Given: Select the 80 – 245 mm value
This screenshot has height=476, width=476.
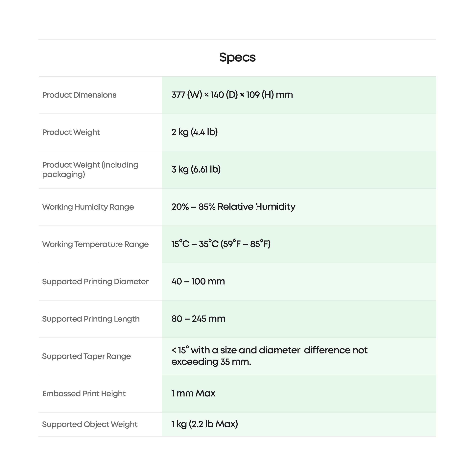Looking at the screenshot, I should point(198,319).
